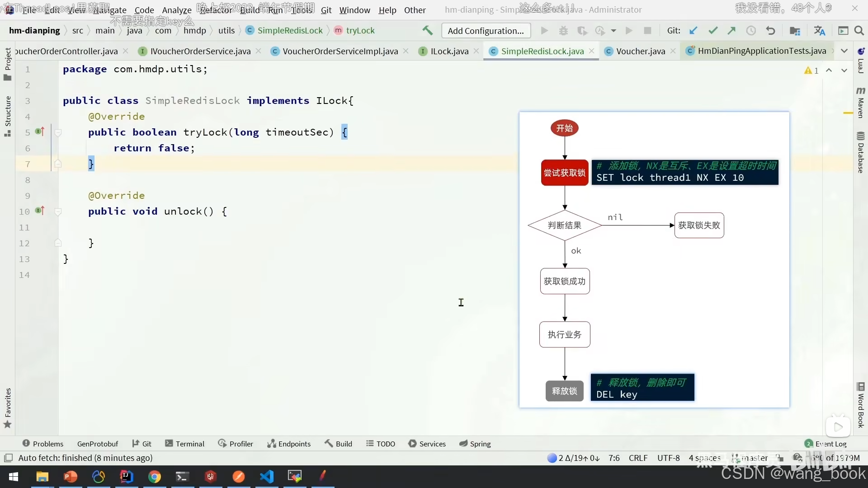Click the Git commit checkmark icon
Screen dimensions: 868x488
713,31
